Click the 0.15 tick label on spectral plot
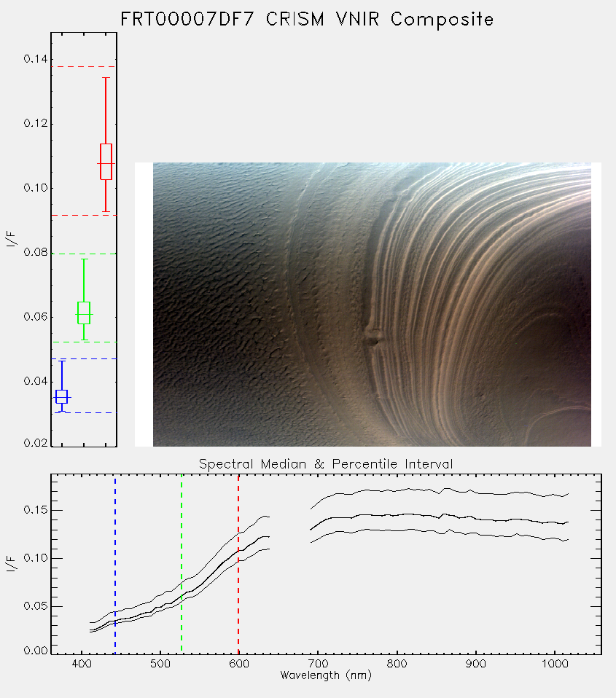 35,510
